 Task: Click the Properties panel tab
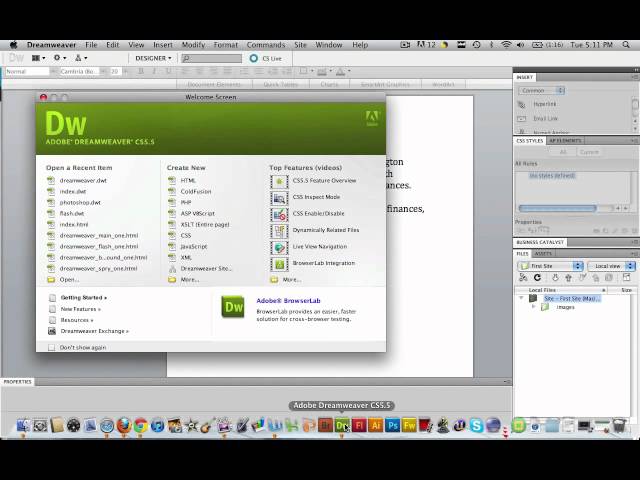(18, 382)
